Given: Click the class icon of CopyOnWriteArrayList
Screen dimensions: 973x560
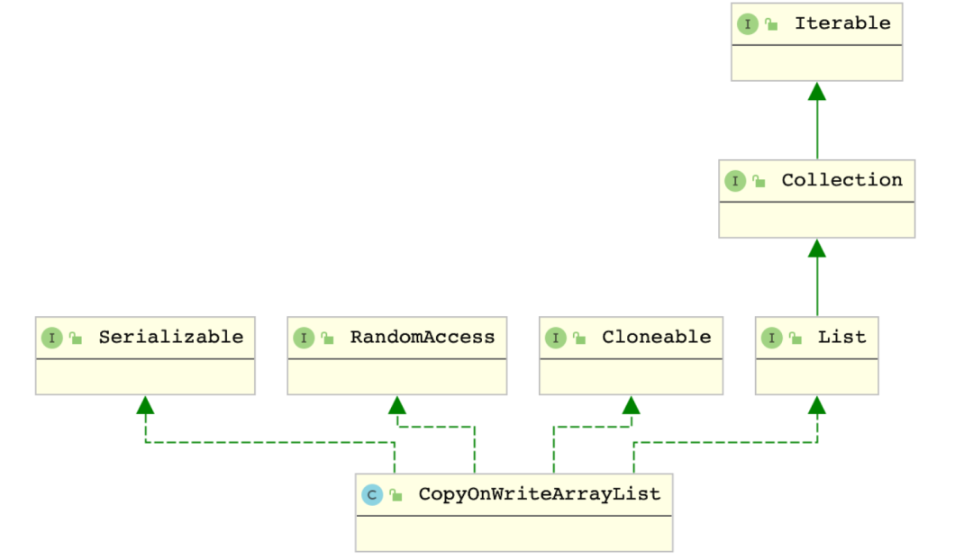Looking at the screenshot, I should point(371,494).
